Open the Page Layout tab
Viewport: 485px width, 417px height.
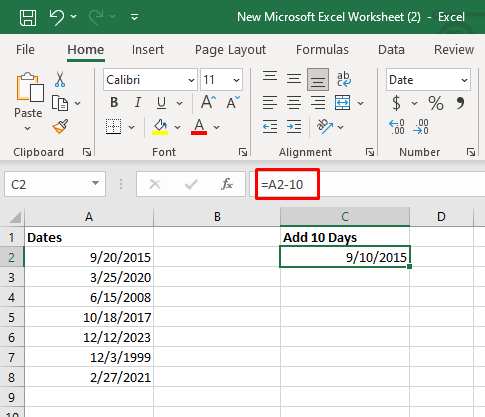coord(230,50)
